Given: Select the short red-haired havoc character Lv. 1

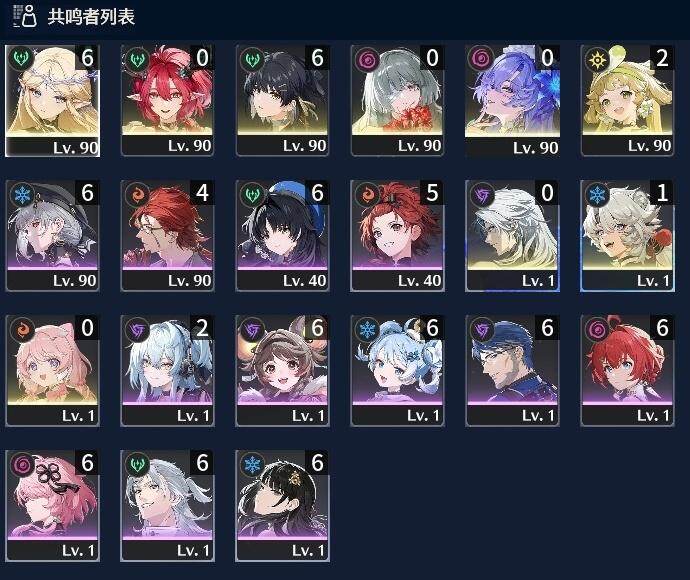Looking at the screenshot, I should tap(627, 371).
